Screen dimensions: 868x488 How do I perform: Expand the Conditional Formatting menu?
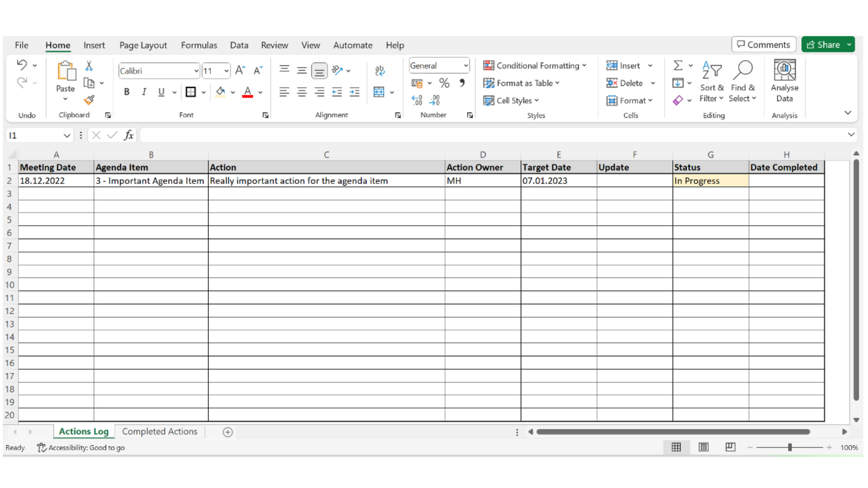coord(535,66)
